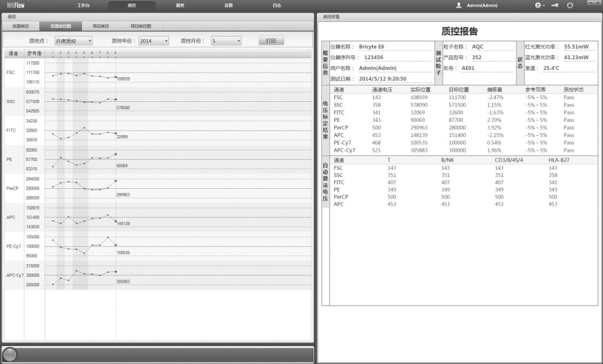Open the 日志 main tab
Screen dimensions: 603x364
click(x=277, y=5)
